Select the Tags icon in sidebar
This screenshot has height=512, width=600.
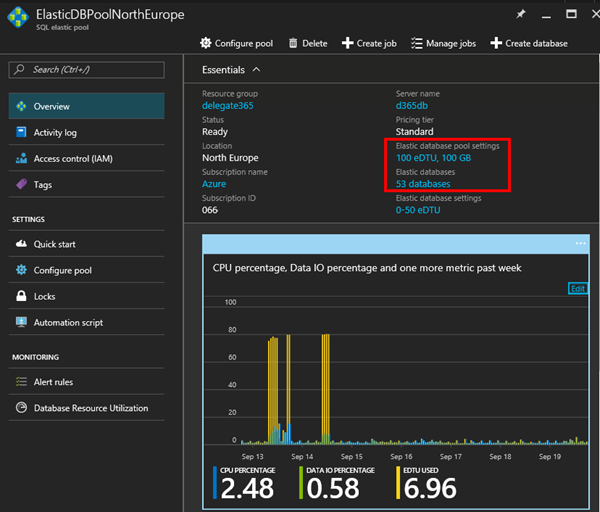click(24, 184)
